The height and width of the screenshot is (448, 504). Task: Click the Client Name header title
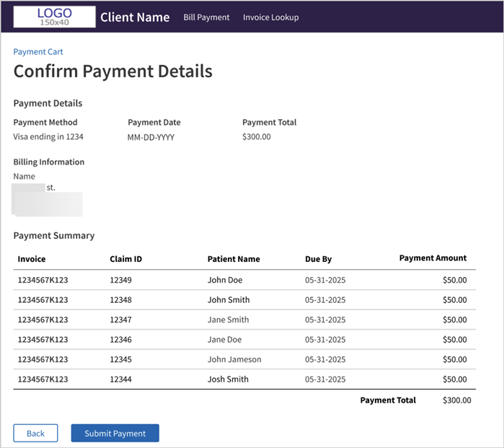(135, 17)
